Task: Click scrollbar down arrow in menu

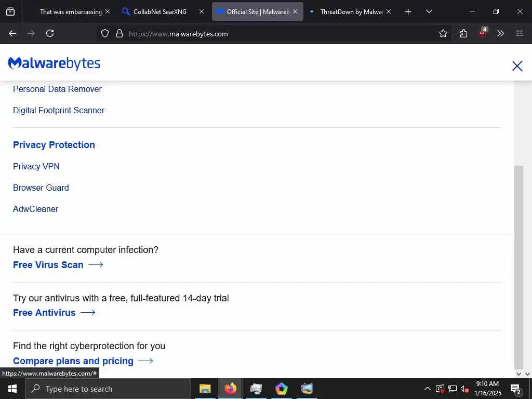Action: pos(518,374)
